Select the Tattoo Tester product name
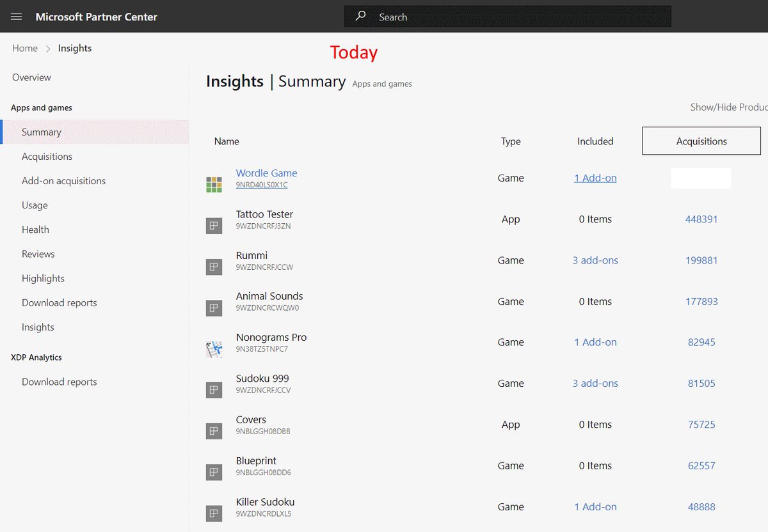Screen dimensions: 768x532 click(264, 214)
